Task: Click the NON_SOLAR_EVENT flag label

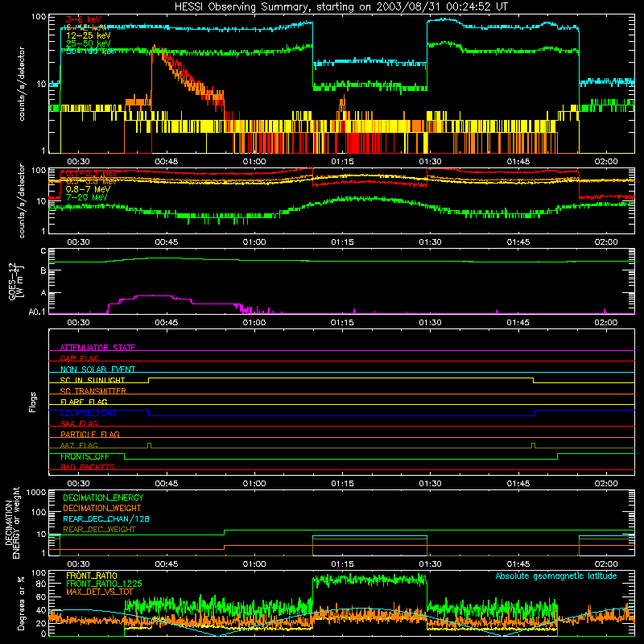Action: (97, 369)
